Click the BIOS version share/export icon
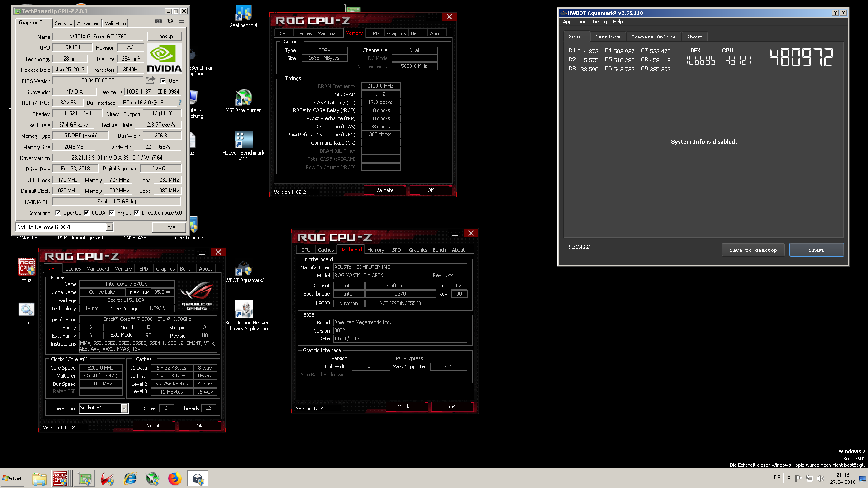The height and width of the screenshot is (488, 868). (x=150, y=80)
